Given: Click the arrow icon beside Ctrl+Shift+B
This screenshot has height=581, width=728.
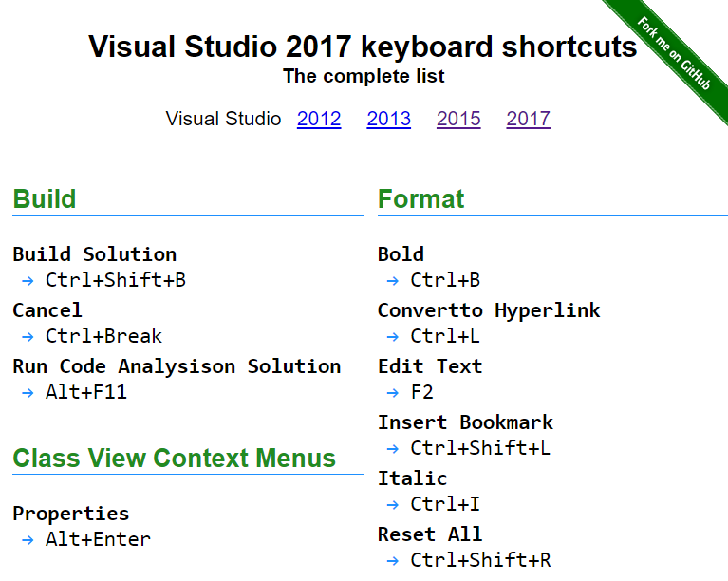Looking at the screenshot, I should (x=26, y=281).
